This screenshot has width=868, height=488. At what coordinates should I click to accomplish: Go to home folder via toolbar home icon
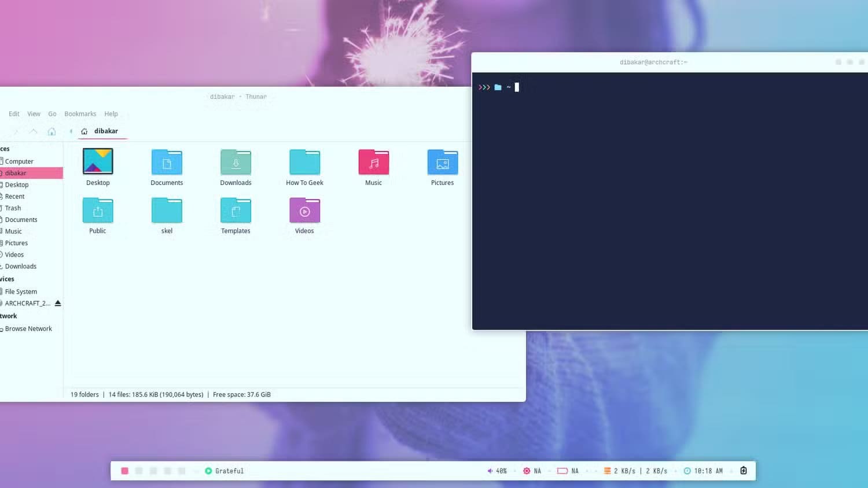click(x=52, y=131)
